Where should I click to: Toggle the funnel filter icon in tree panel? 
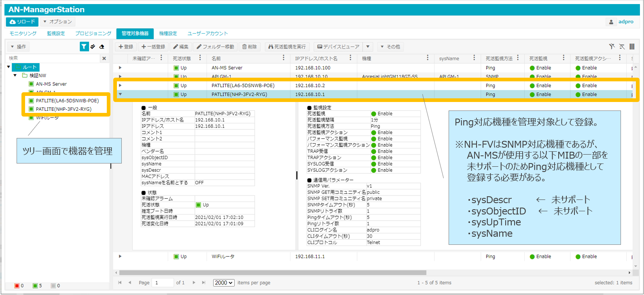pos(84,47)
